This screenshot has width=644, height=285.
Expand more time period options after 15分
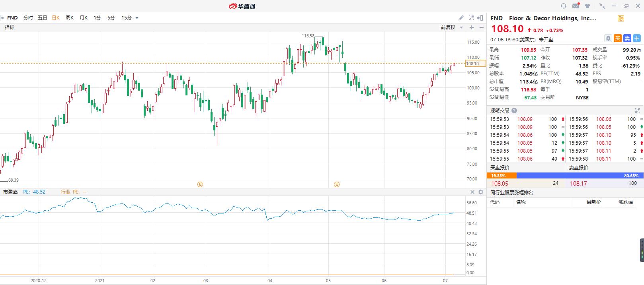[137, 18]
